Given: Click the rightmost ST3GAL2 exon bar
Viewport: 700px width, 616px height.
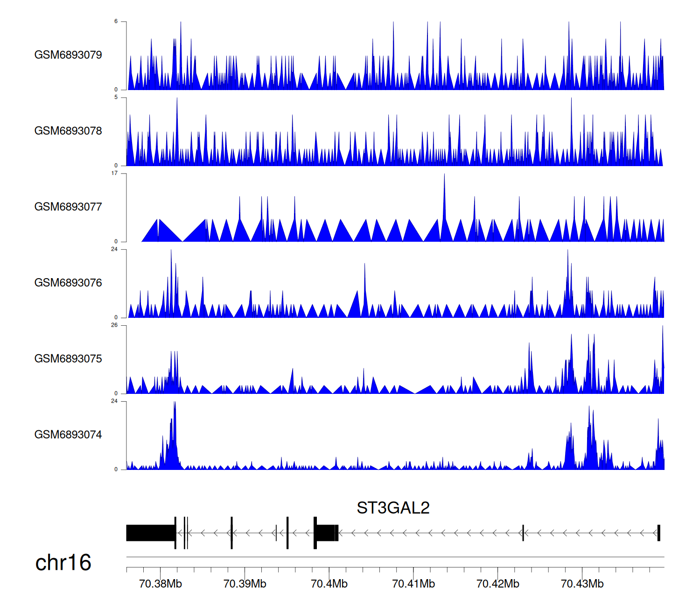Looking at the screenshot, I should point(658,533).
